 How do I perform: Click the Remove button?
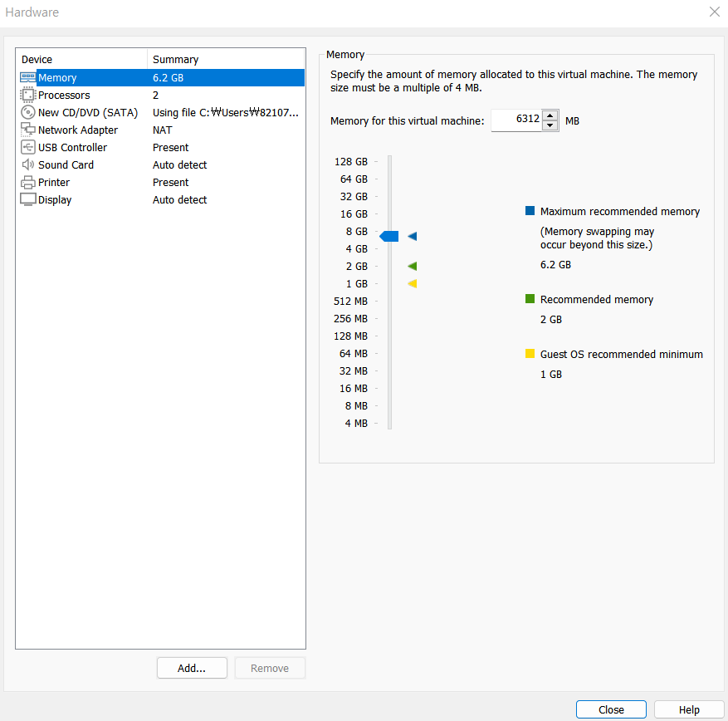click(x=270, y=668)
